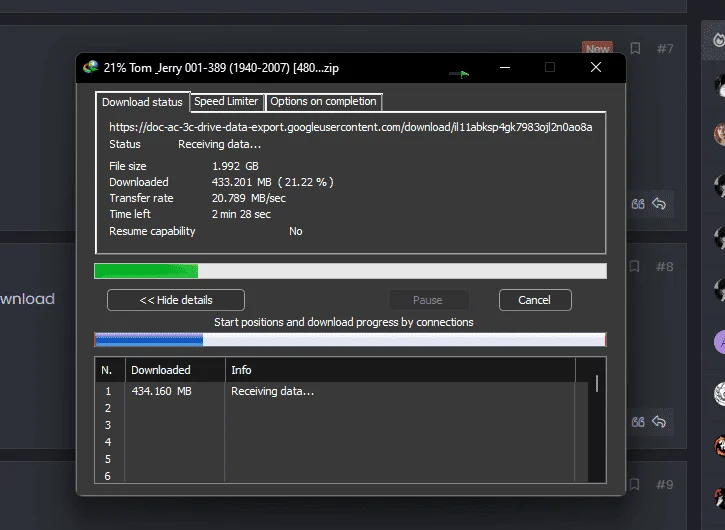Click the Info column header

point(400,370)
